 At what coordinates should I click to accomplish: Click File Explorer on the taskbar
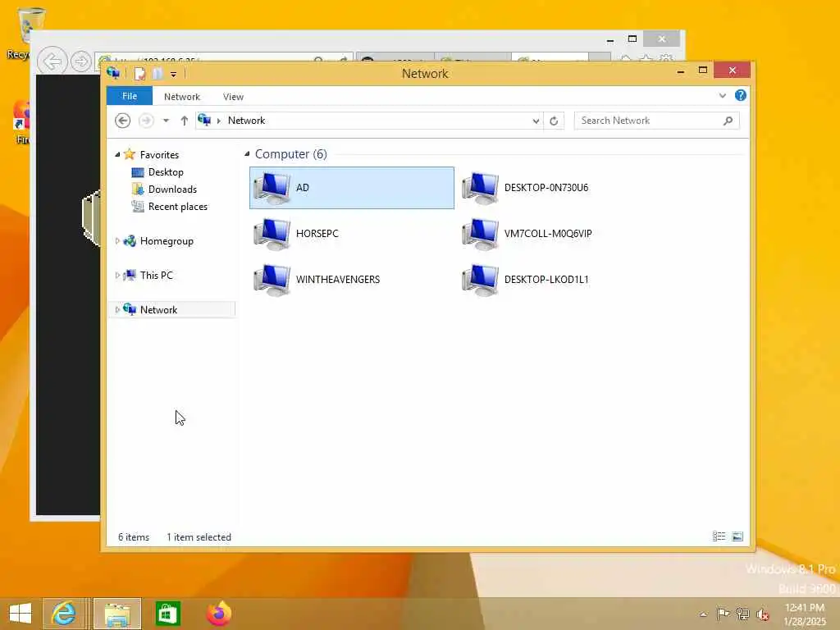117,614
